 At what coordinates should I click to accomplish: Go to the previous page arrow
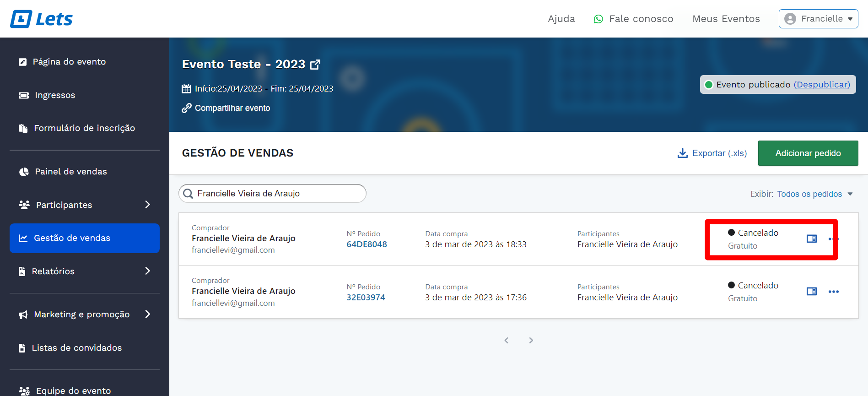pyautogui.click(x=507, y=340)
